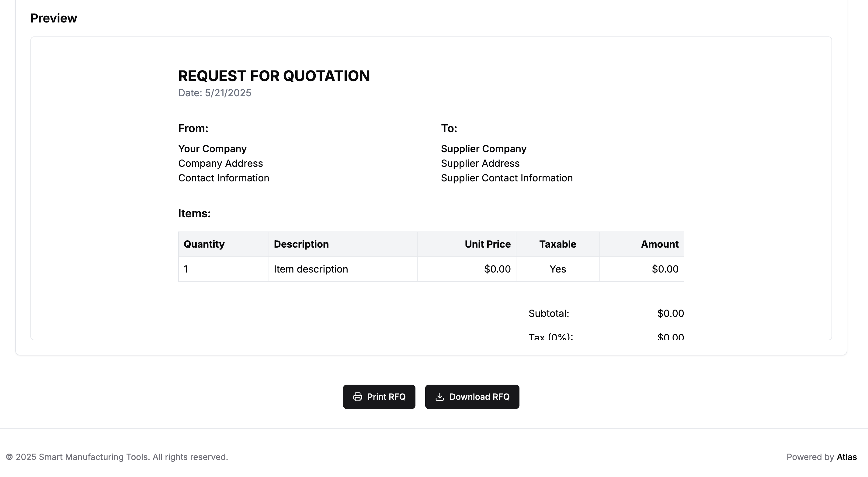Click the Subtotal amount value
The width and height of the screenshot is (868, 477).
point(670,314)
